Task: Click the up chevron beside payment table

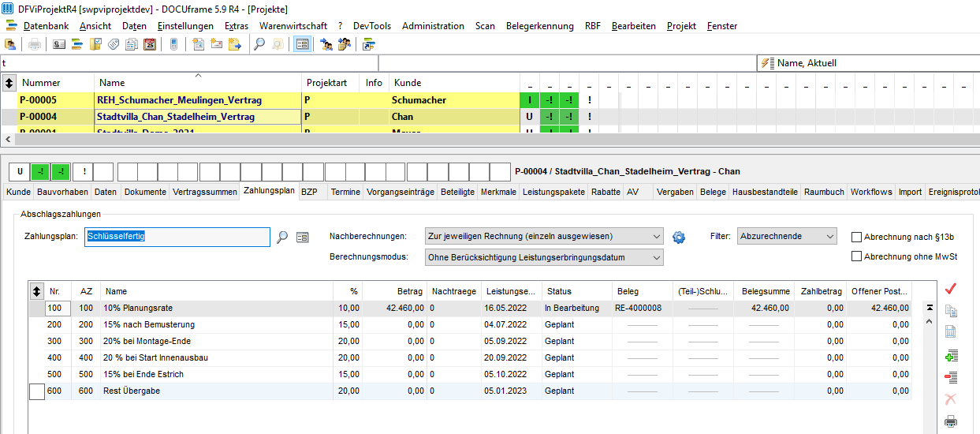Action: (930, 322)
